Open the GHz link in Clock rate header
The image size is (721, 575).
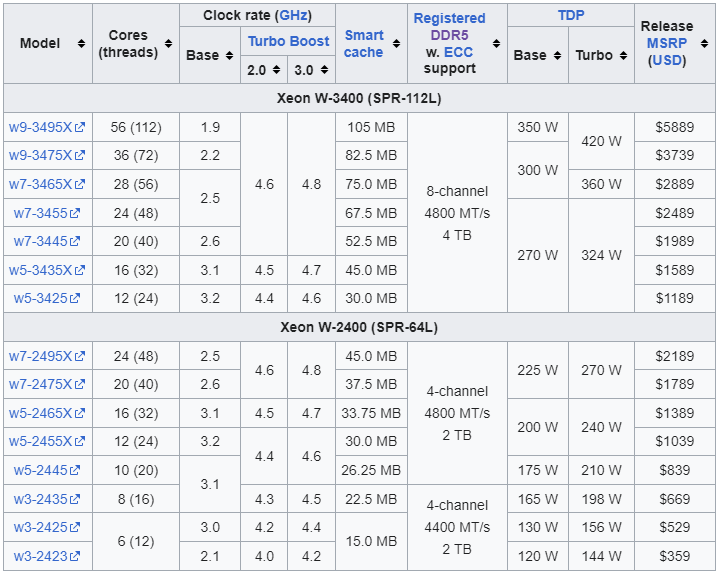click(x=293, y=15)
